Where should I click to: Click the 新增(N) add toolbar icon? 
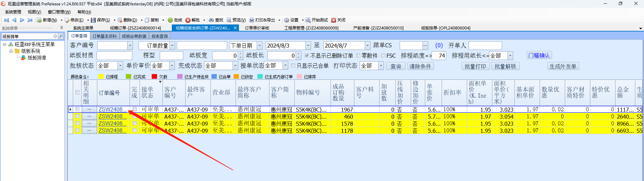(x=39, y=20)
